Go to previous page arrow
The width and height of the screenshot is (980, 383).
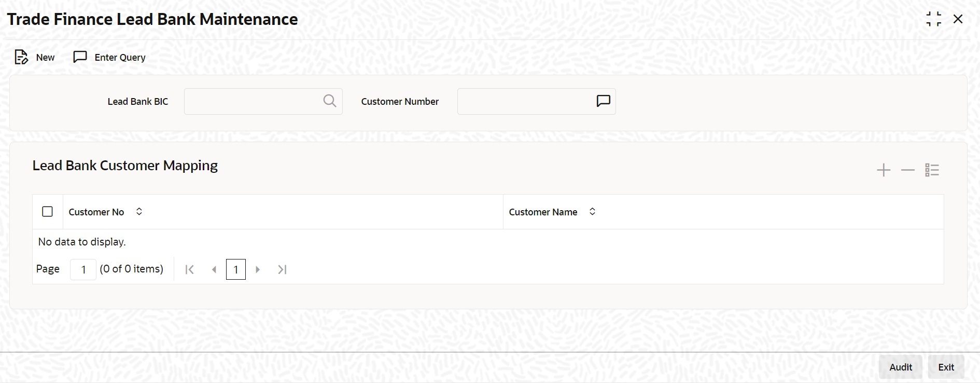pos(214,269)
